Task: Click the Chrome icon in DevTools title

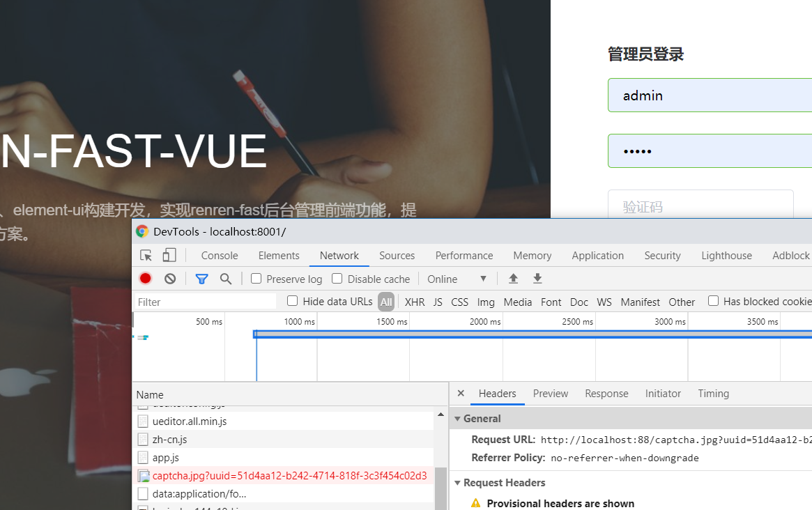Action: pyautogui.click(x=142, y=231)
